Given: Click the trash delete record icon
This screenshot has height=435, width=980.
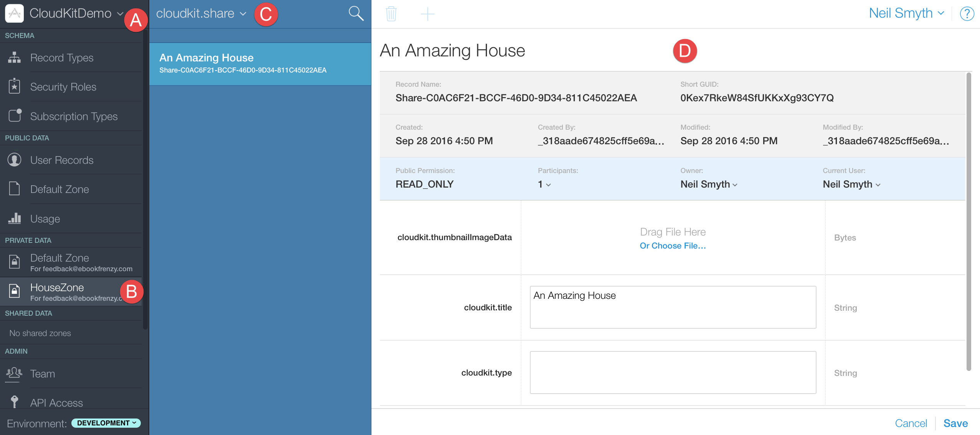Looking at the screenshot, I should pyautogui.click(x=391, y=14).
